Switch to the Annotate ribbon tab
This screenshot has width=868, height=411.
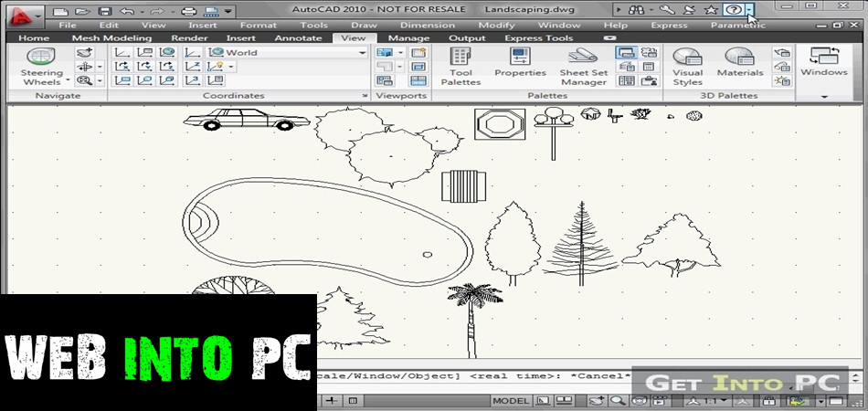click(x=298, y=37)
